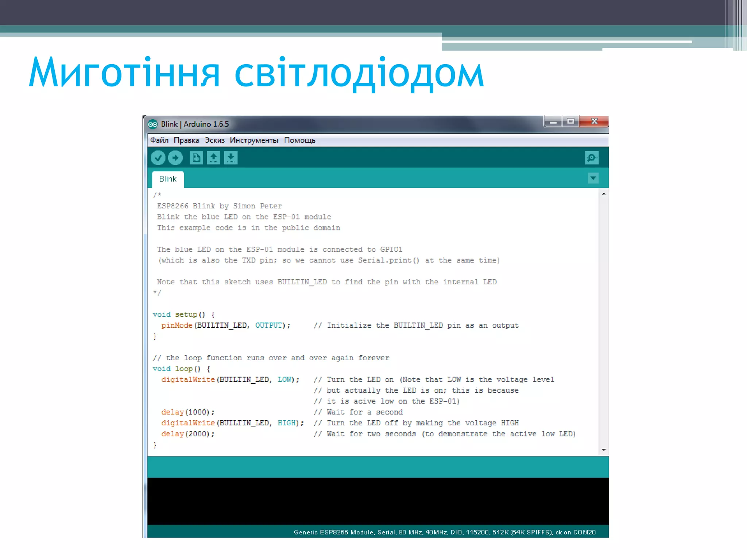The height and width of the screenshot is (560, 747).
Task: Click the 'void loop() {' line
Action: [x=181, y=369]
